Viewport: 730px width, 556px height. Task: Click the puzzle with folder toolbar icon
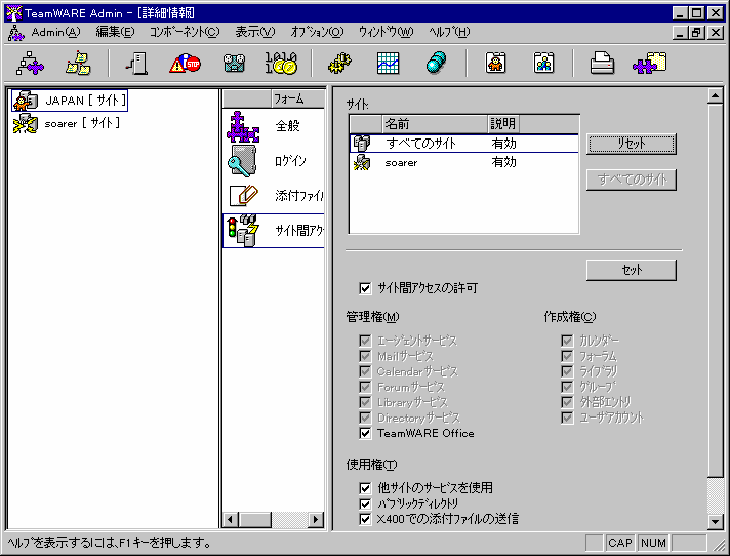pos(649,63)
